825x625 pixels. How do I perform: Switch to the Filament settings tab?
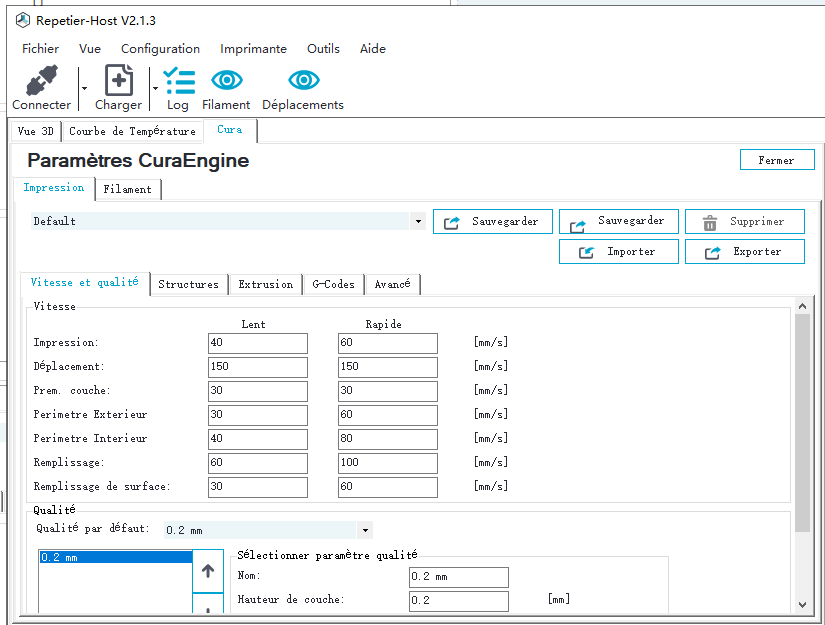pyautogui.click(x=127, y=189)
